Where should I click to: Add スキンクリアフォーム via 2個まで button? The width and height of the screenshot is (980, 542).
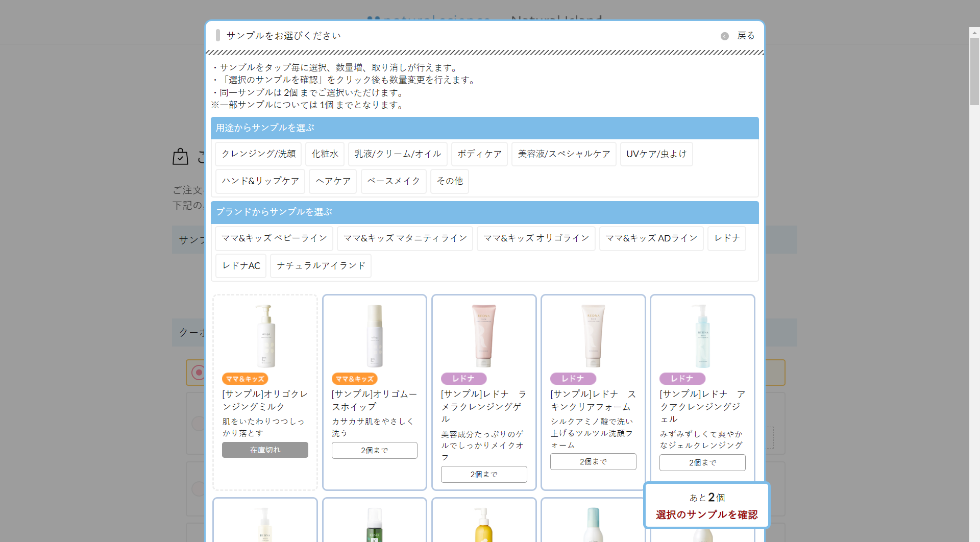click(593, 462)
